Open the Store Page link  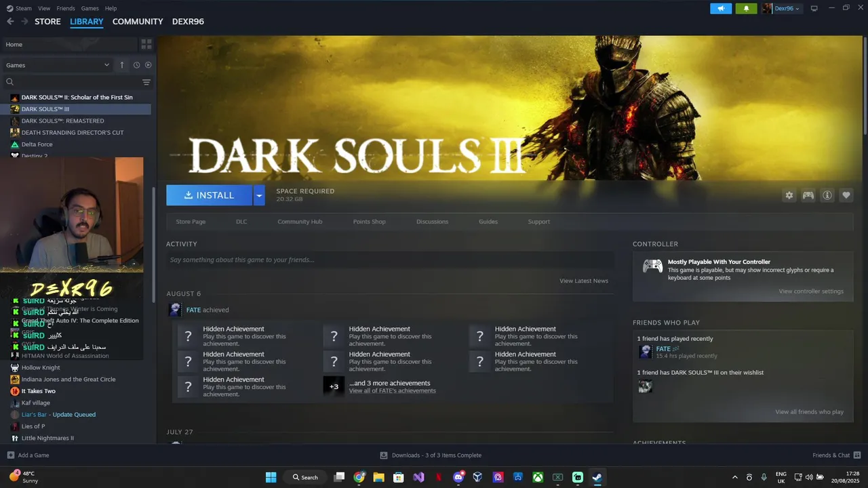click(191, 222)
